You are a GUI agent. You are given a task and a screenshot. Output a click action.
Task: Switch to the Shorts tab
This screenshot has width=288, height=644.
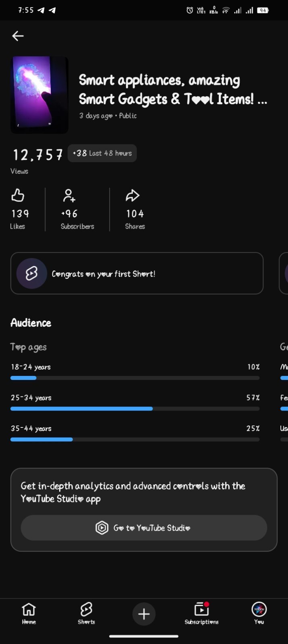[86, 614]
